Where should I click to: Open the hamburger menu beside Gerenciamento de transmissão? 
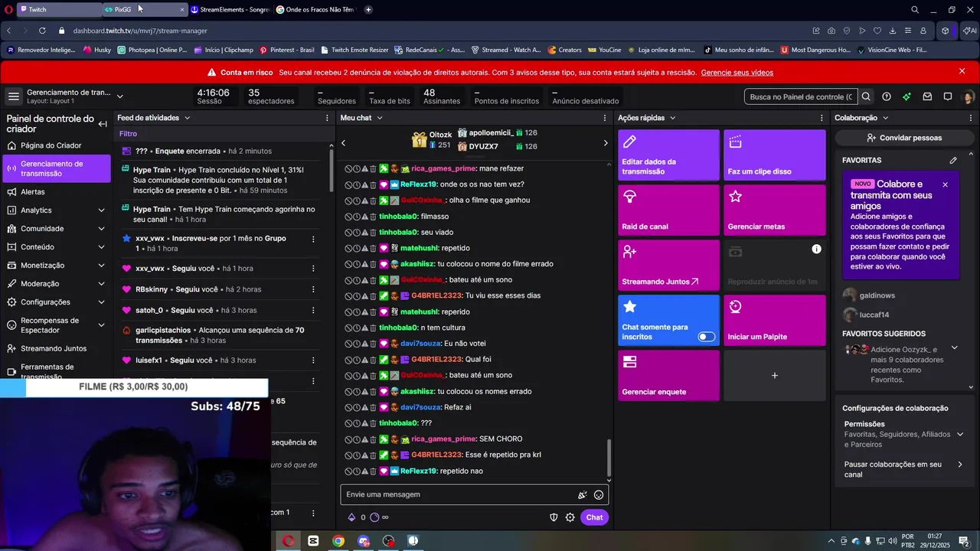click(13, 96)
